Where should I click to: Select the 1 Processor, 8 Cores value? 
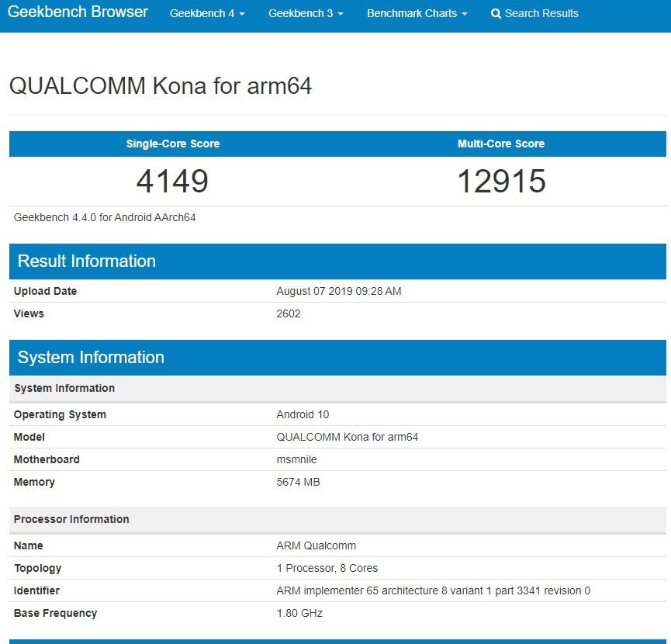pyautogui.click(x=327, y=568)
